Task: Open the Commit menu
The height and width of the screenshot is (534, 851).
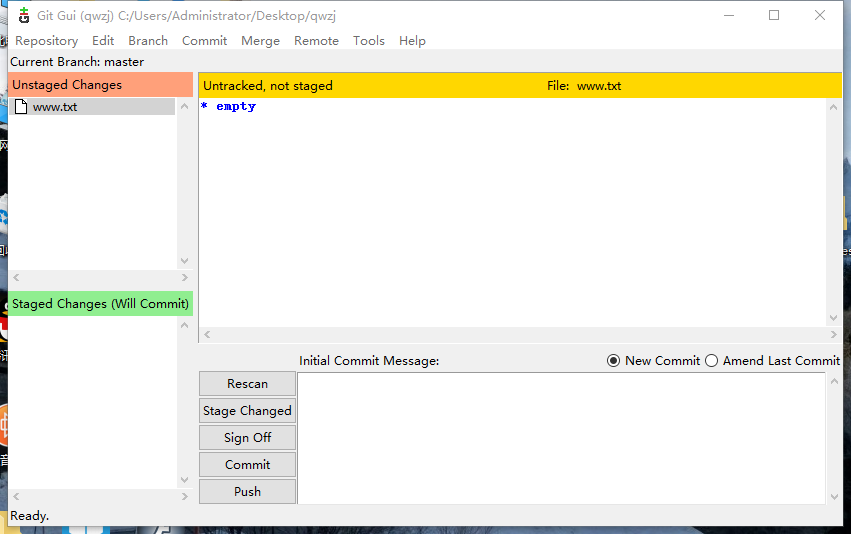Action: pyautogui.click(x=205, y=41)
